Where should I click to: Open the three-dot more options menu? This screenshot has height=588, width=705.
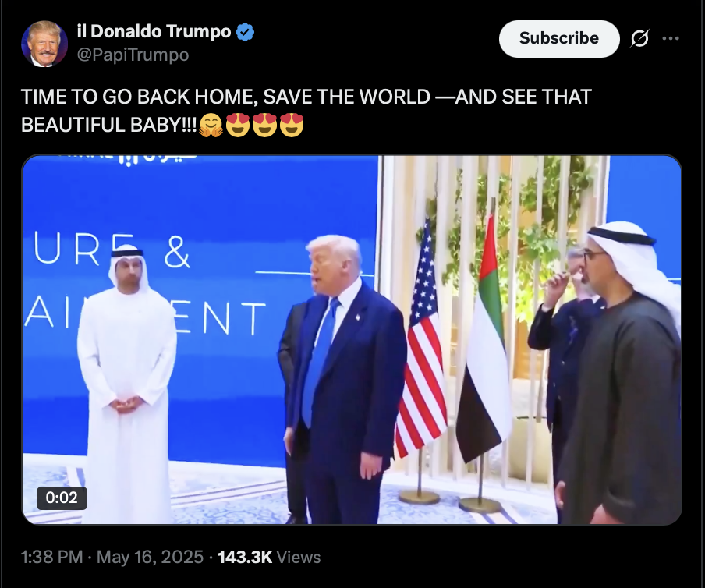(671, 39)
